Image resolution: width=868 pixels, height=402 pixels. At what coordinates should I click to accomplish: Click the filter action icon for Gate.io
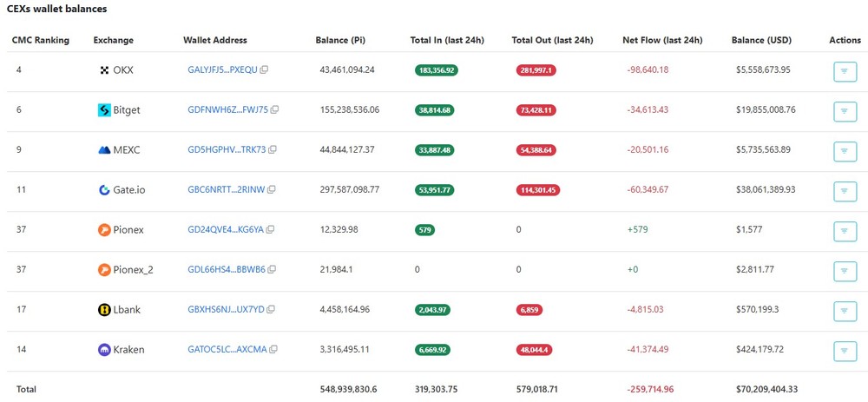[845, 191]
